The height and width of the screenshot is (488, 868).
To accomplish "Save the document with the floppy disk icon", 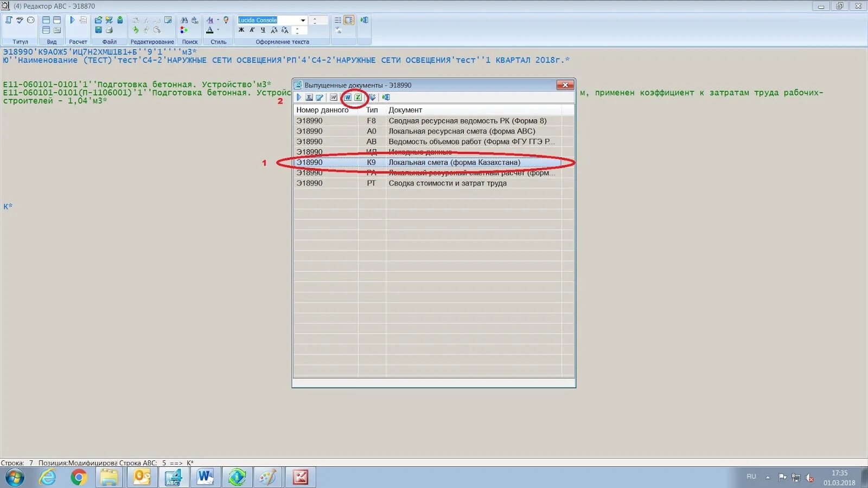I will [98, 30].
